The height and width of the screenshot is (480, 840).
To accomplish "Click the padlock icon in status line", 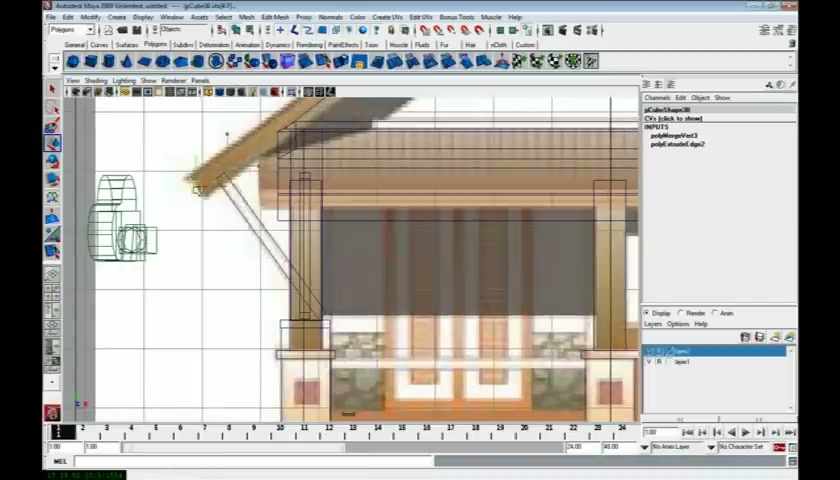I will click(x=391, y=30).
